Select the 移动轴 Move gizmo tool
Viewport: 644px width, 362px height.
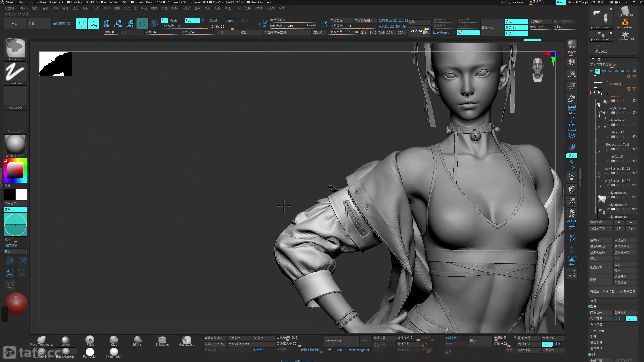pos(106,24)
